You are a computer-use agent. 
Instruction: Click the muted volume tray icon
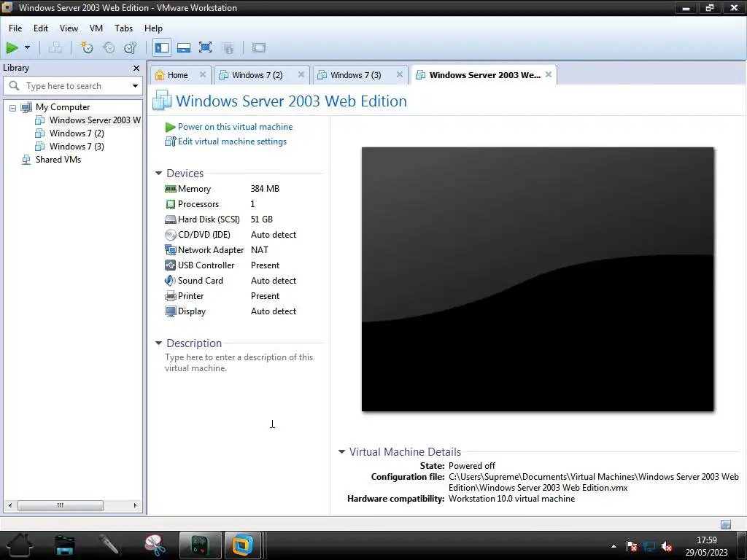667,546
